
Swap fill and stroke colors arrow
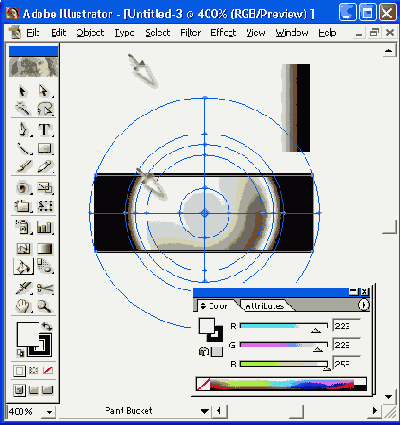coord(47,326)
